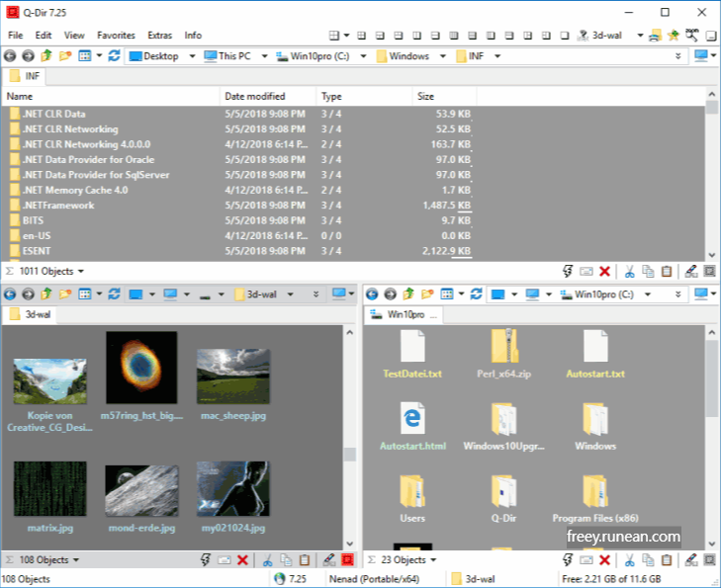The height and width of the screenshot is (588, 721).
Task: Click the rename icon in top panel status bar
Action: (x=691, y=272)
